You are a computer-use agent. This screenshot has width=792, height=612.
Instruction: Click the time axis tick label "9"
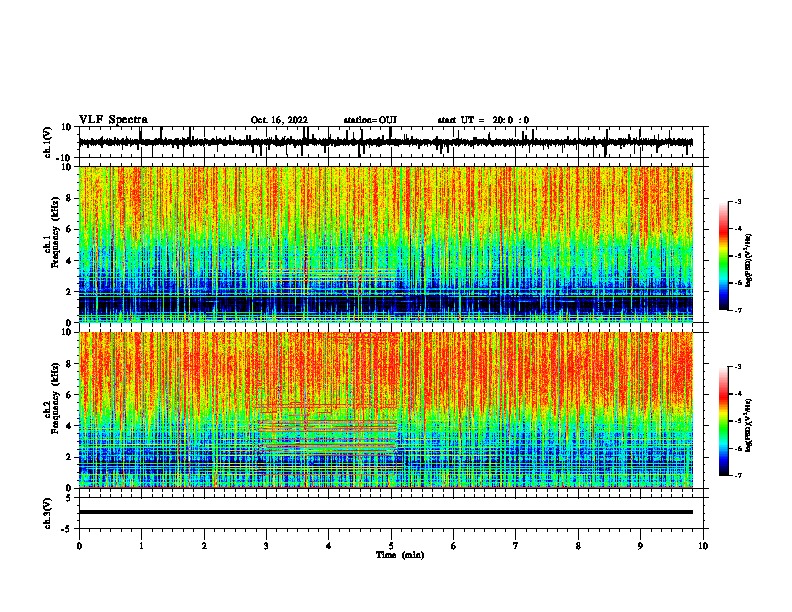[x=640, y=546]
